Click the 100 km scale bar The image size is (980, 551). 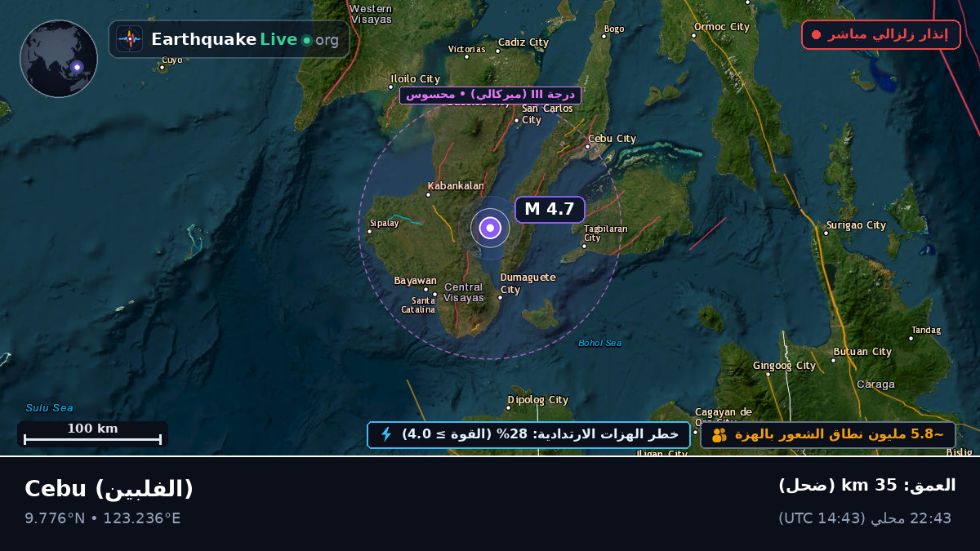[x=92, y=434]
